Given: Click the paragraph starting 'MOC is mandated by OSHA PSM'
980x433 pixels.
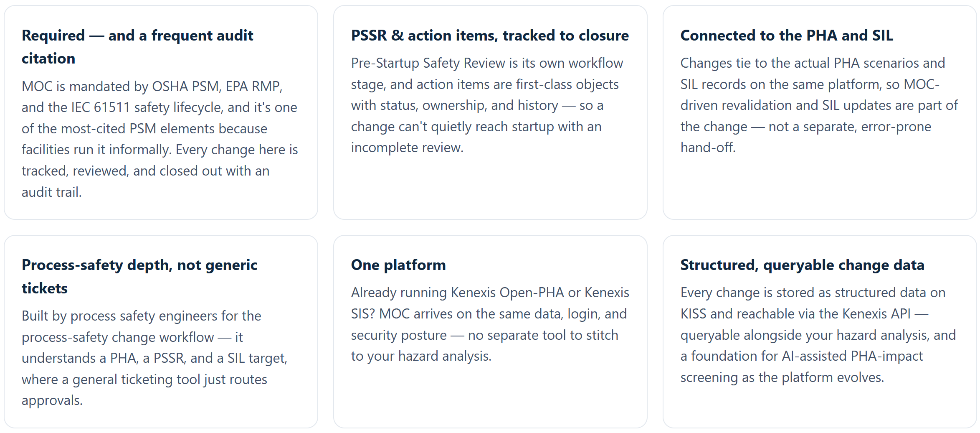Looking at the screenshot, I should [x=160, y=139].
